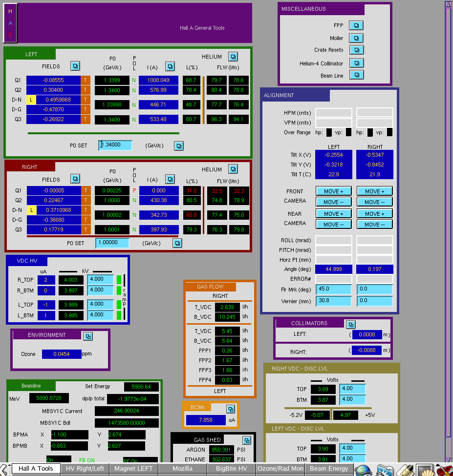Click RIGHT VDC DISC LVL BTM 4.00 field
Viewport: 453px width, 476px height.
(352, 399)
